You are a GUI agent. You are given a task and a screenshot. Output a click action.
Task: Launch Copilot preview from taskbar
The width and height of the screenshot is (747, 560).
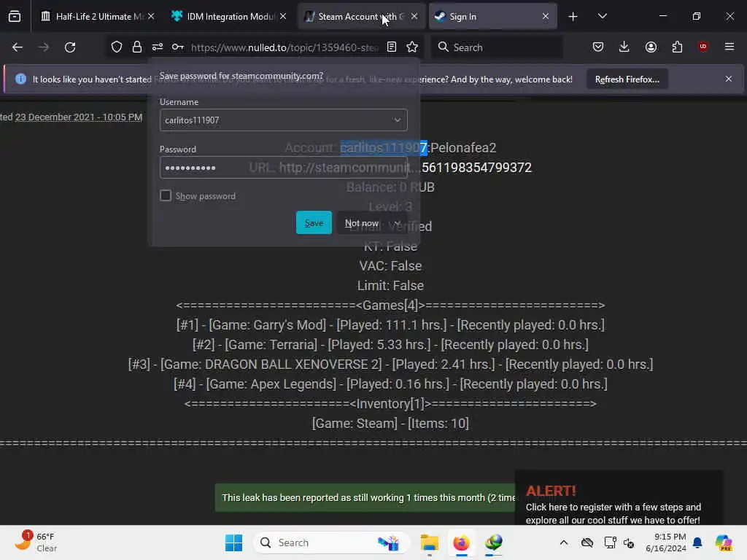(724, 542)
